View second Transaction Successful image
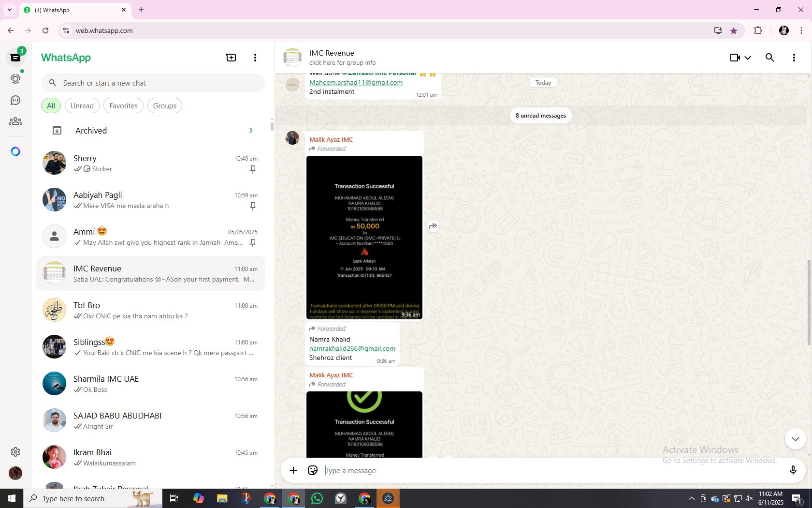 (x=364, y=424)
